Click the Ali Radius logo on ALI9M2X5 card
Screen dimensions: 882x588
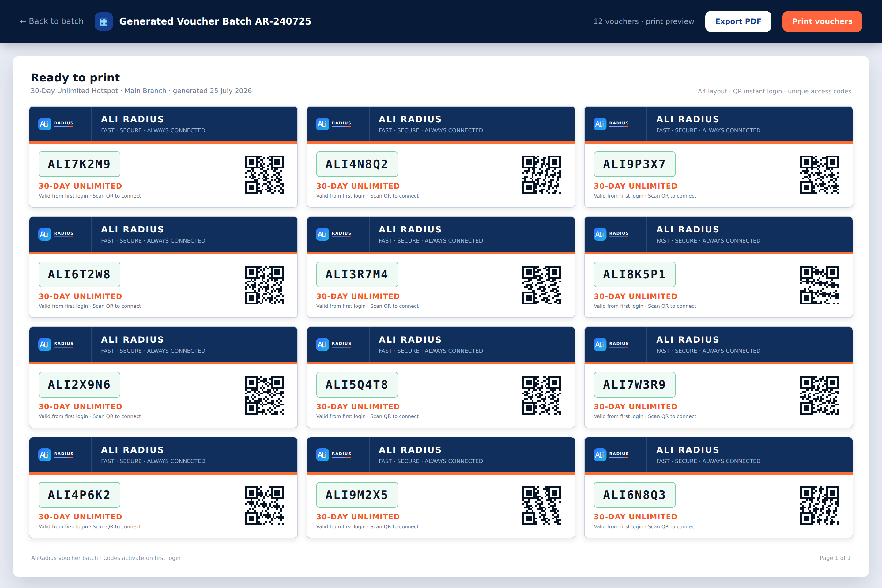coord(334,454)
